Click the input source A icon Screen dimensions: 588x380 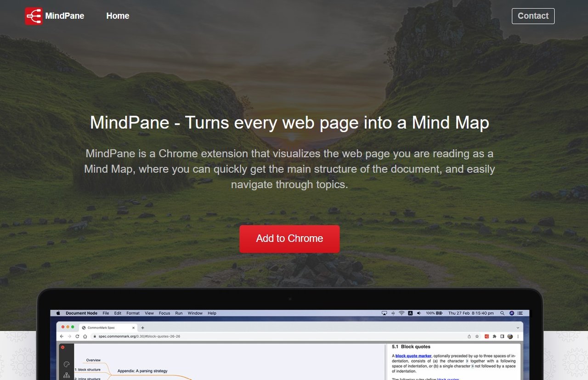(410, 313)
